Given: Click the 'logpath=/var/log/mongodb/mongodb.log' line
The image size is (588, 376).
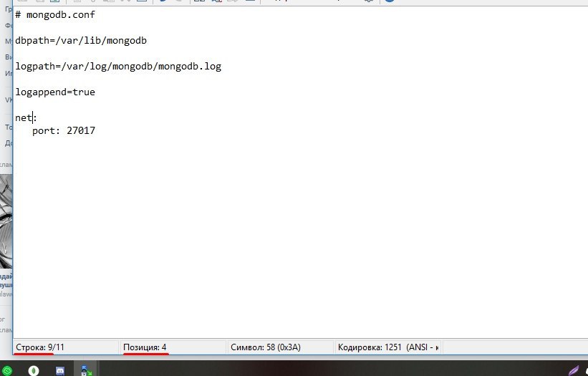Looking at the screenshot, I should [118, 67].
